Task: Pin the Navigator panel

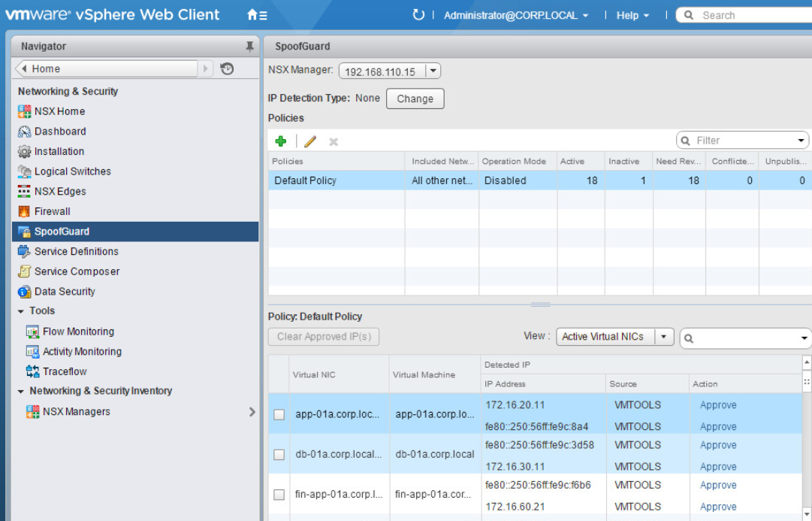Action: [x=249, y=47]
